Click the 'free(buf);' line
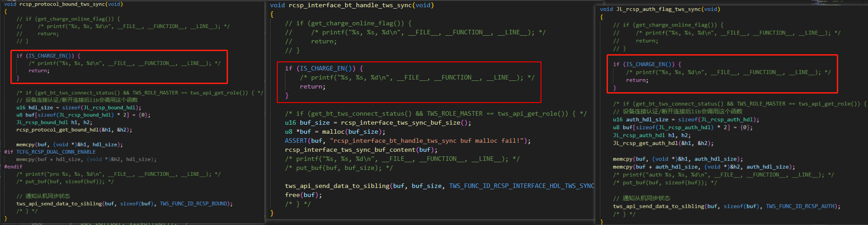The image size is (868, 225). pos(304,195)
